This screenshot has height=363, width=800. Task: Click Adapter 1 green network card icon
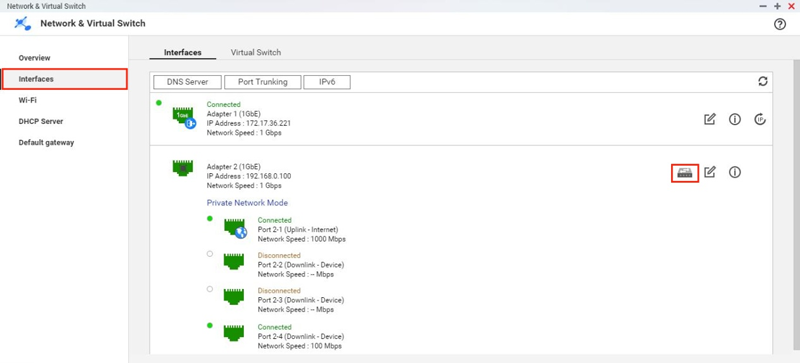tap(184, 117)
